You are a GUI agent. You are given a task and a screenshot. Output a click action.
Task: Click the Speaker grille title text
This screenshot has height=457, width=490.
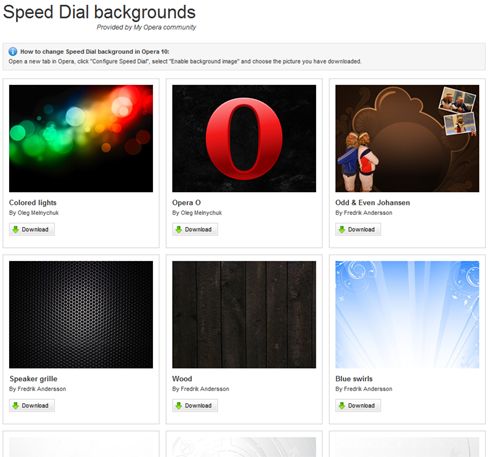(33, 379)
